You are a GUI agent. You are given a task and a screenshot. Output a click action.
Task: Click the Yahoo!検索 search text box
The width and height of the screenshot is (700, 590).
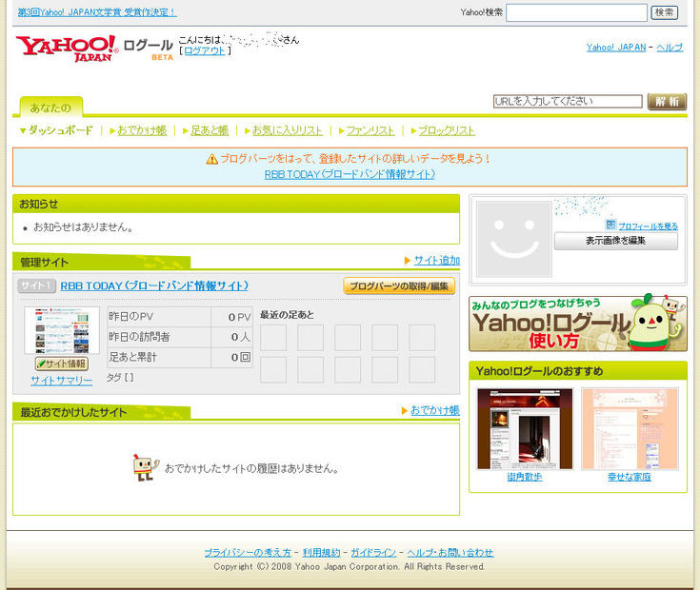point(576,12)
